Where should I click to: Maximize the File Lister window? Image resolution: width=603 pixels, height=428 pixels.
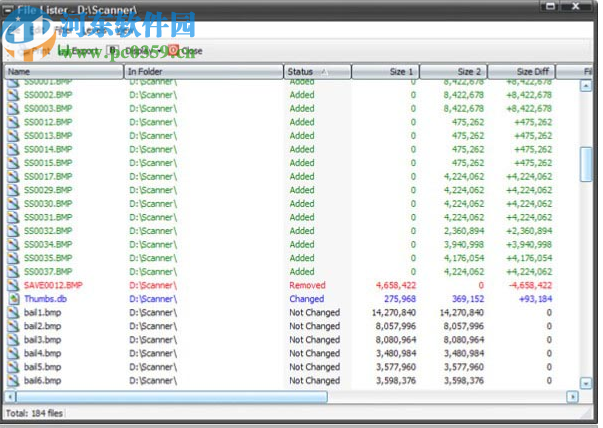pos(550,7)
